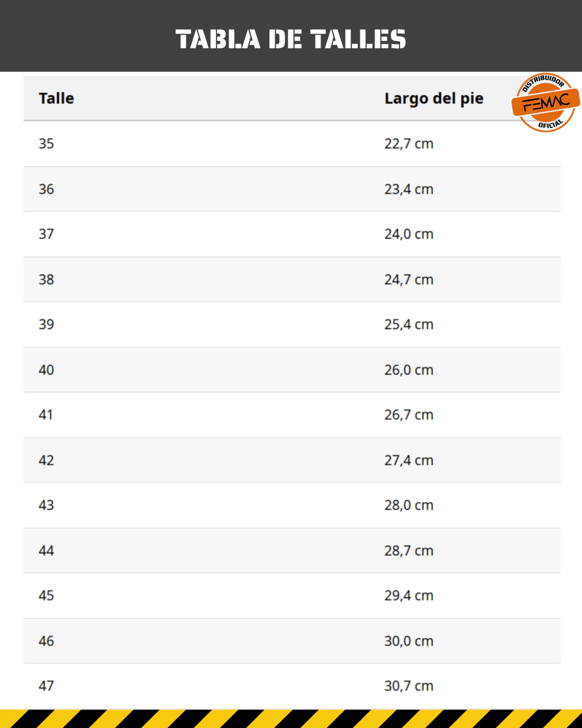
Task: Click size 35 in the Talle column
Action: (47, 143)
